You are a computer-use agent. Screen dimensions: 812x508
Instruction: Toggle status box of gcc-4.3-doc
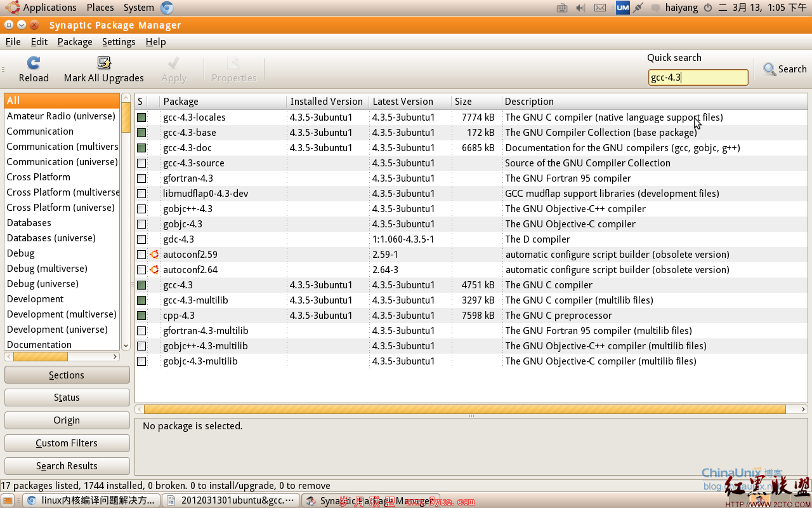pyautogui.click(x=141, y=148)
